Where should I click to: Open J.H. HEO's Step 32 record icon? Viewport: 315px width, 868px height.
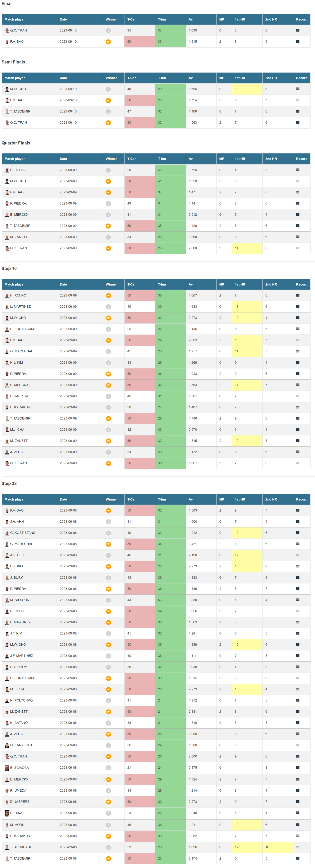[298, 555]
